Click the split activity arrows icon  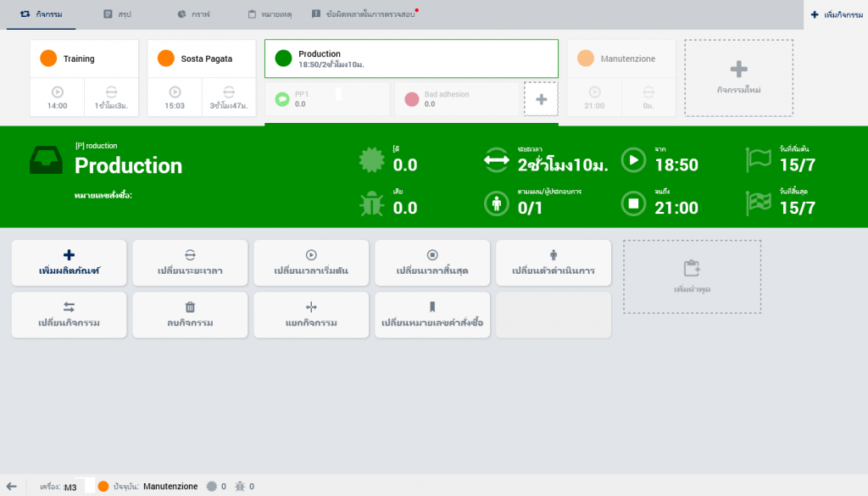pos(311,307)
